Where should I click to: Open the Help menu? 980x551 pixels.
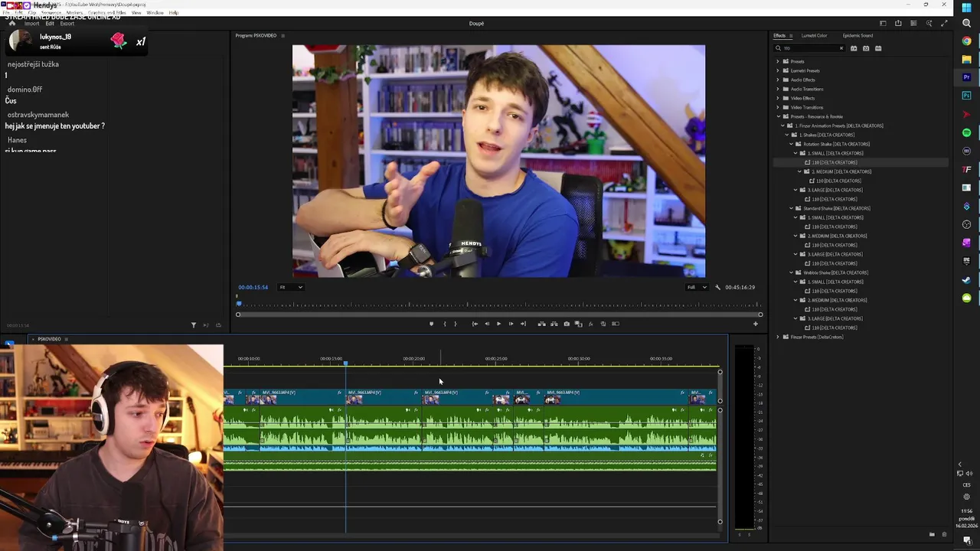[x=174, y=13]
